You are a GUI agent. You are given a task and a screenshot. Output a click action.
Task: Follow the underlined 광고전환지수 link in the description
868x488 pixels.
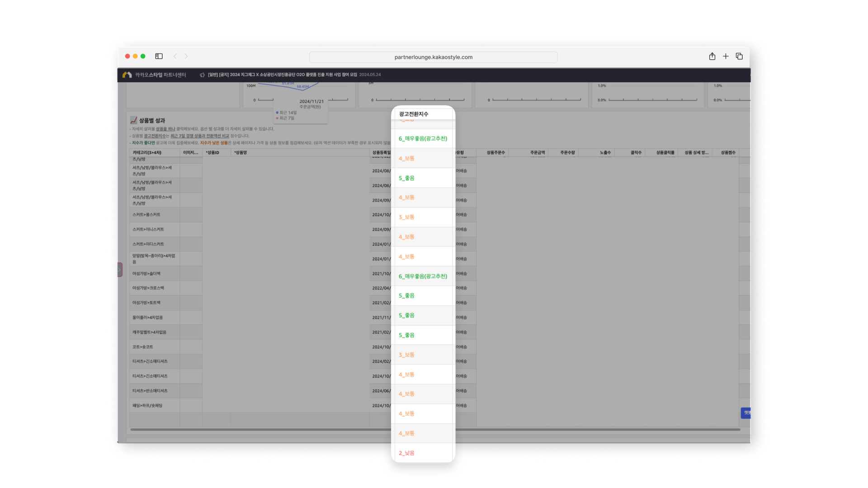coord(155,136)
